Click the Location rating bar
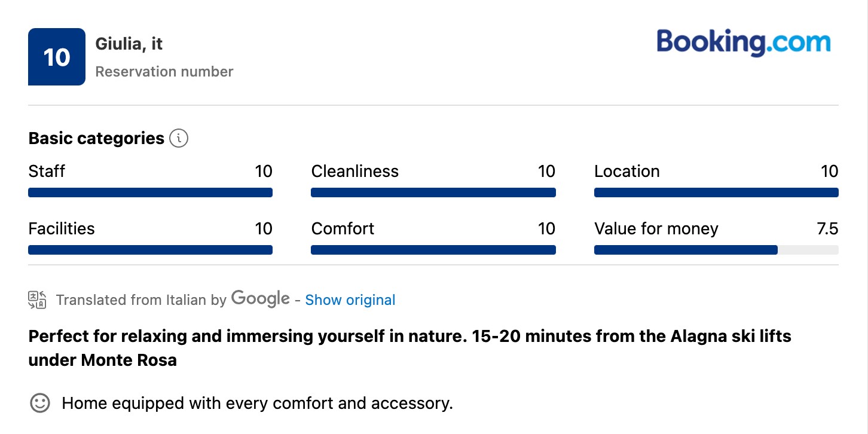 (716, 192)
